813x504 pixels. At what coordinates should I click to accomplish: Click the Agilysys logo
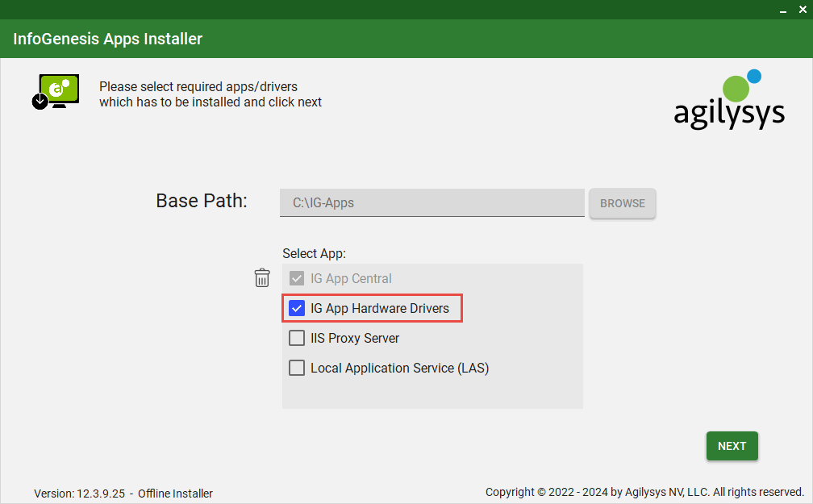(729, 99)
